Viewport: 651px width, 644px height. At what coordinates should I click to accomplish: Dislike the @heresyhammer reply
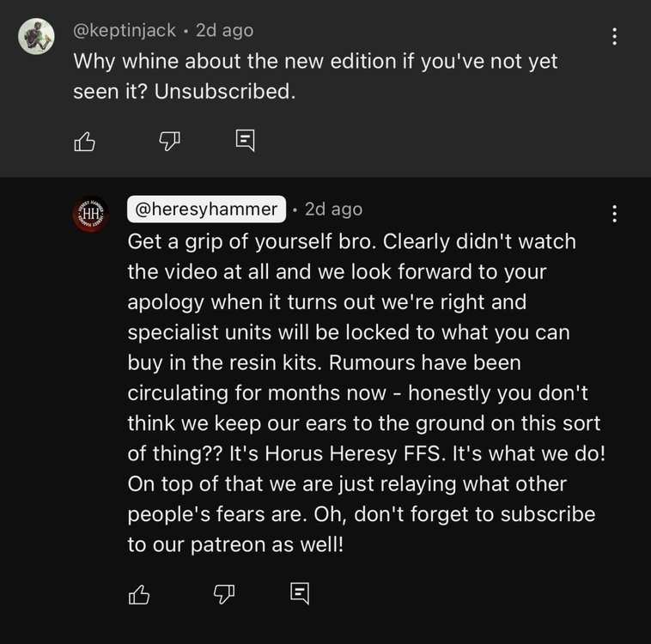[224, 594]
